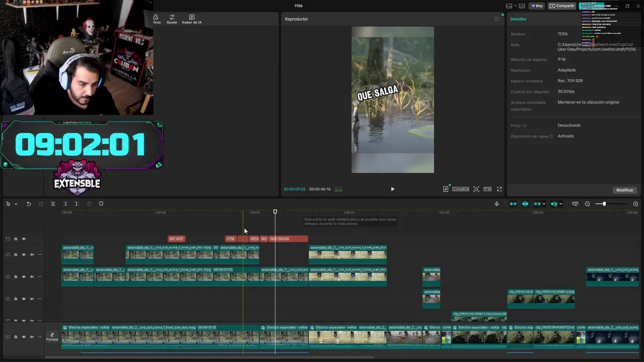This screenshot has height=362, width=644.
Task: Open more options for the main track
Action: pos(40,337)
